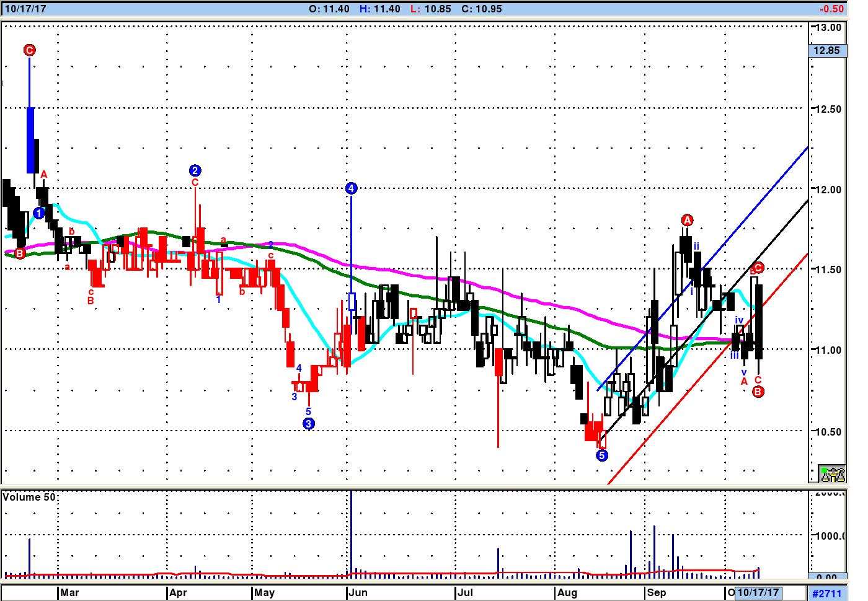Click the #2711 bar count box
The width and height of the screenshot is (868, 601).
(827, 594)
